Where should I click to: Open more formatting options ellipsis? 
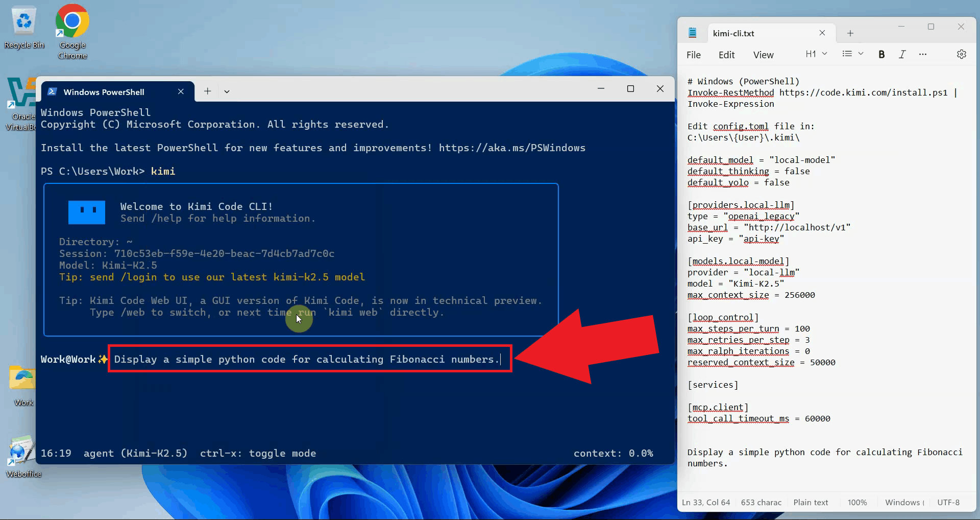(x=922, y=54)
